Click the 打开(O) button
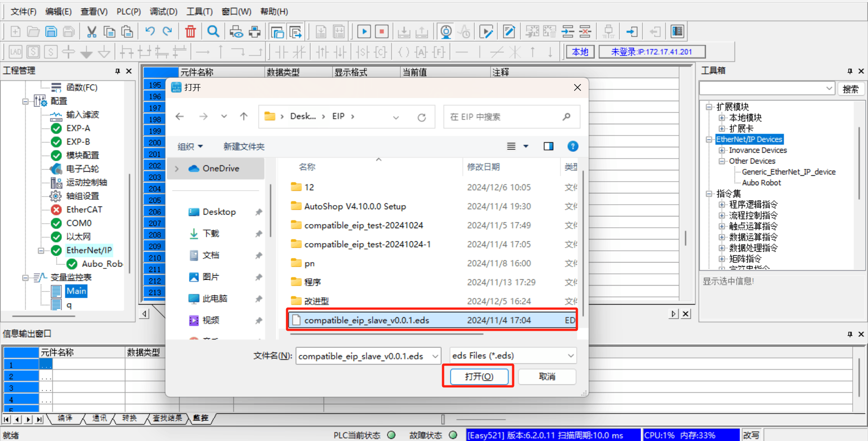This screenshot has height=441, width=868. [x=479, y=376]
